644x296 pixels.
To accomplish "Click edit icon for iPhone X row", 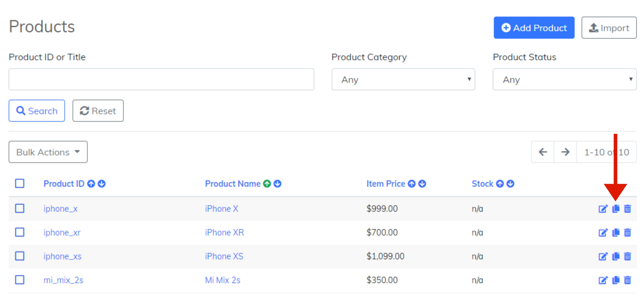I will pos(602,209).
